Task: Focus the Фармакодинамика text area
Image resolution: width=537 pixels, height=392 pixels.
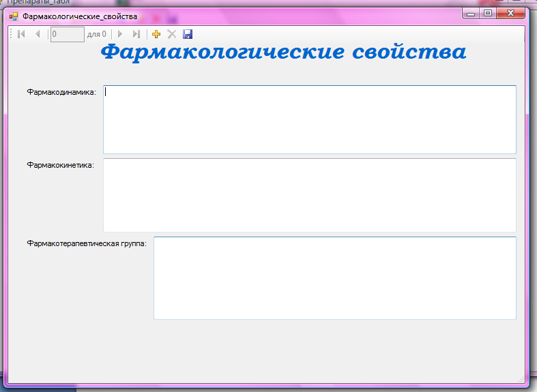Action: pyautogui.click(x=310, y=119)
